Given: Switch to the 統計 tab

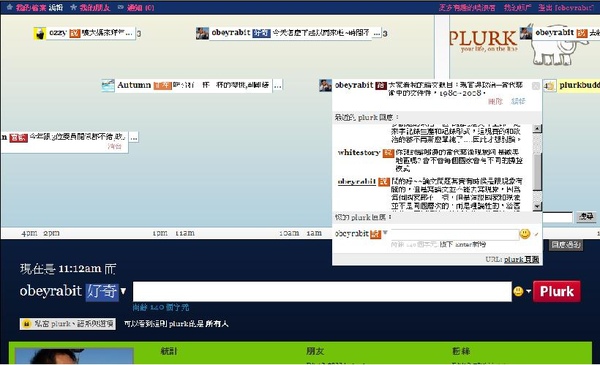Looking at the screenshot, I should pos(169,351).
